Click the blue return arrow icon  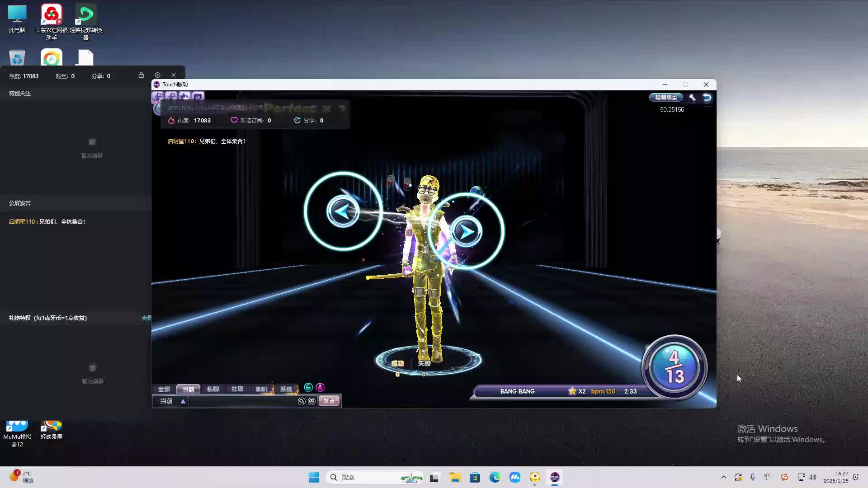click(707, 97)
